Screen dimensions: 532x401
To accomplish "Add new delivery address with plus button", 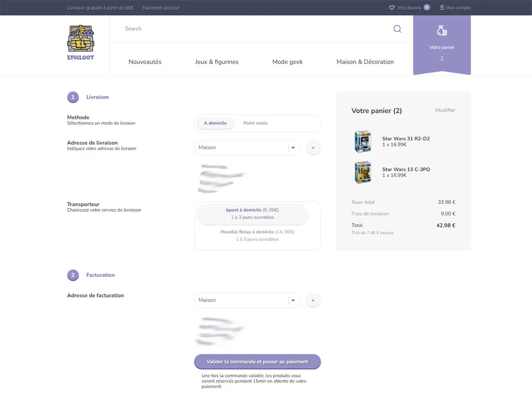I will 313,148.
